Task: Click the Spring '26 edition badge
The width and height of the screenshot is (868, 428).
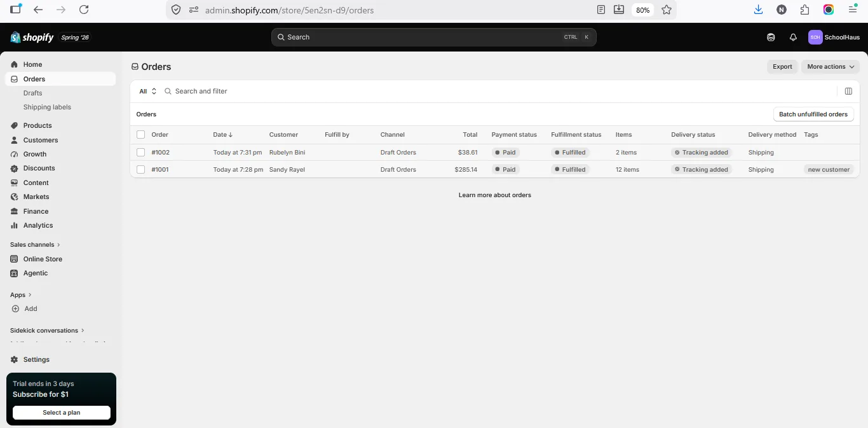Action: [75, 38]
